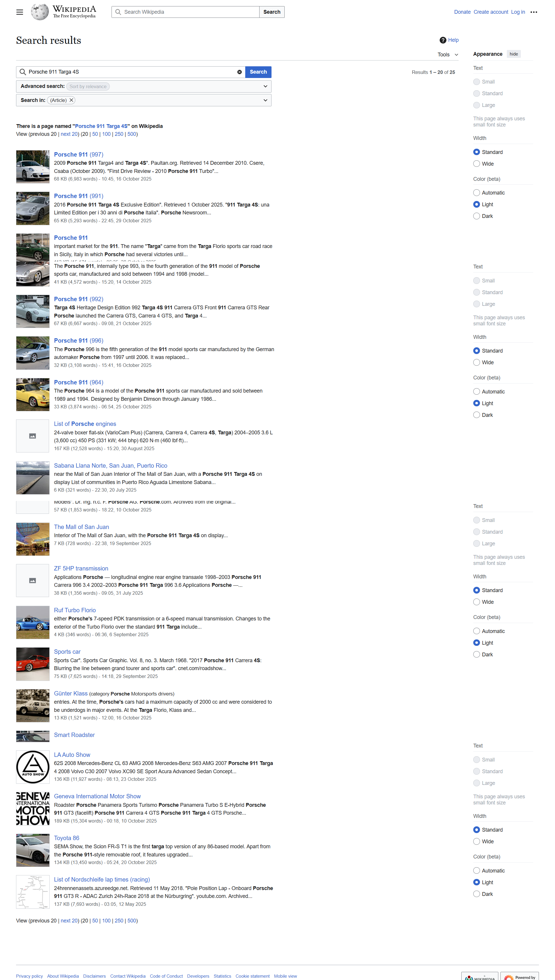Click the Wikimedia Foundation badge in the footer
The width and height of the screenshot is (555, 980).
[x=479, y=976]
